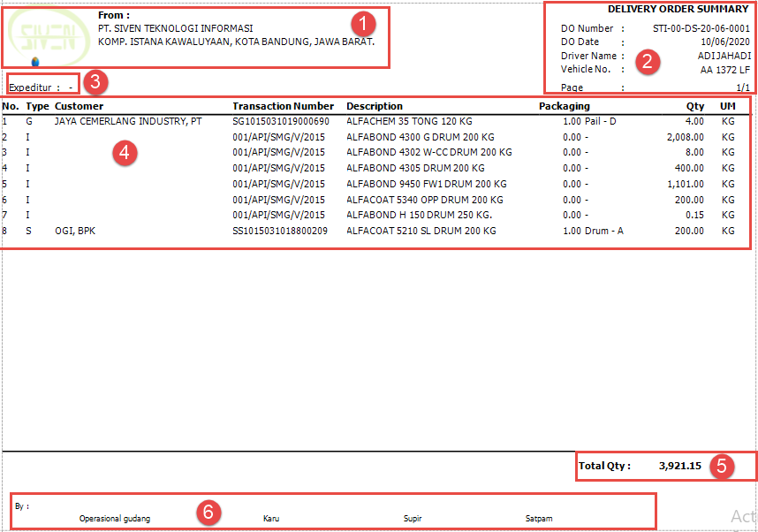Click the By : label
The width and height of the screenshot is (758, 532).
(22, 506)
